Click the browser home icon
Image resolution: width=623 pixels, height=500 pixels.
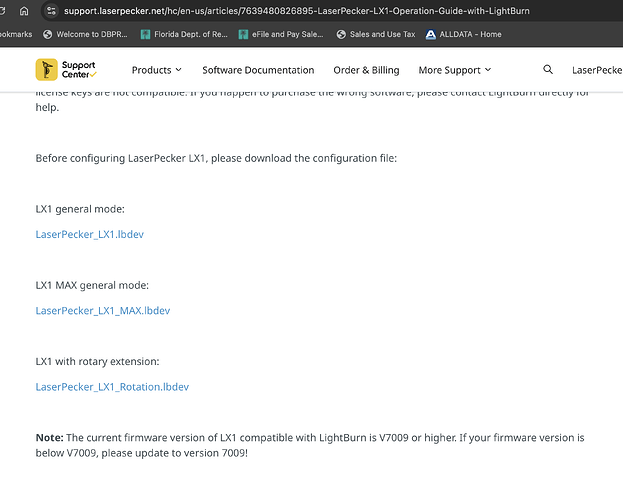point(24,11)
